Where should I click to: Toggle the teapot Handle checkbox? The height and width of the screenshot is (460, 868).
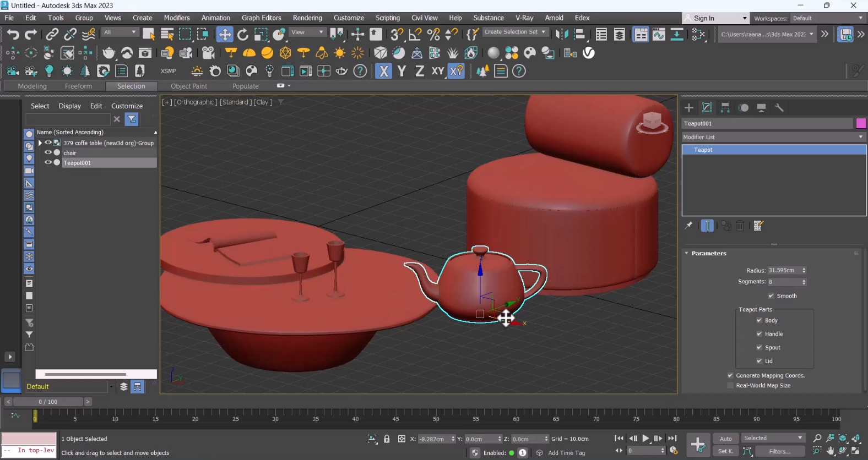point(759,334)
